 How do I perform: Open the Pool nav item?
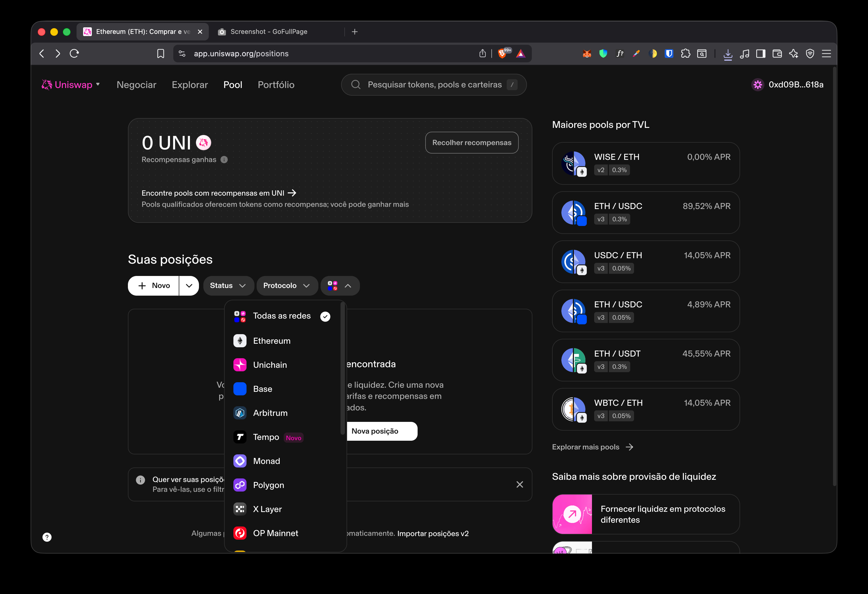click(x=233, y=85)
